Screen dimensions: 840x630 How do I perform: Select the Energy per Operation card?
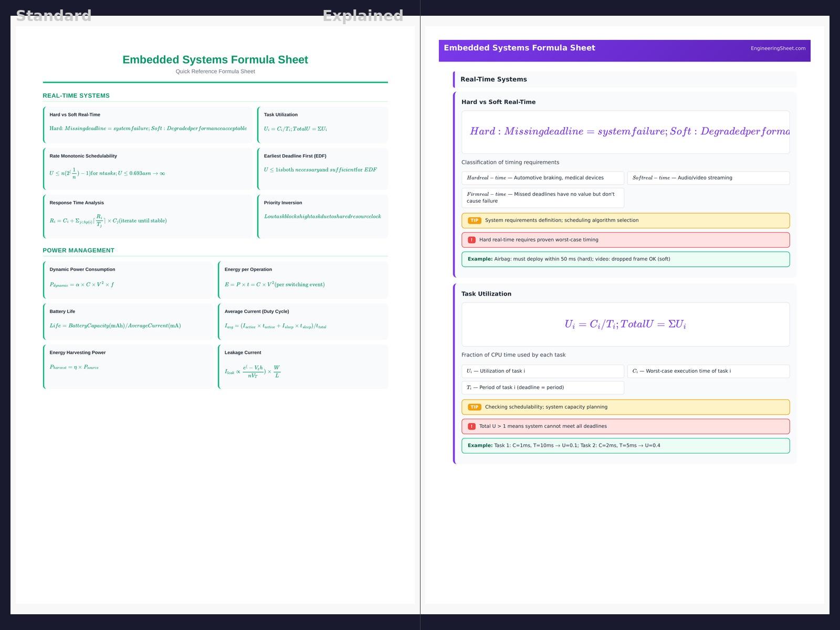coord(303,280)
